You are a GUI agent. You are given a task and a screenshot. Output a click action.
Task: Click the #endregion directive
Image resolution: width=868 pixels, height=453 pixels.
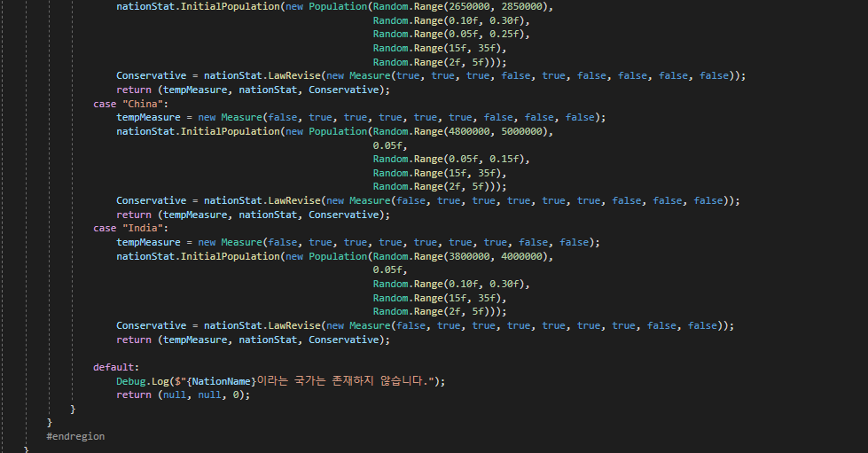coord(75,436)
